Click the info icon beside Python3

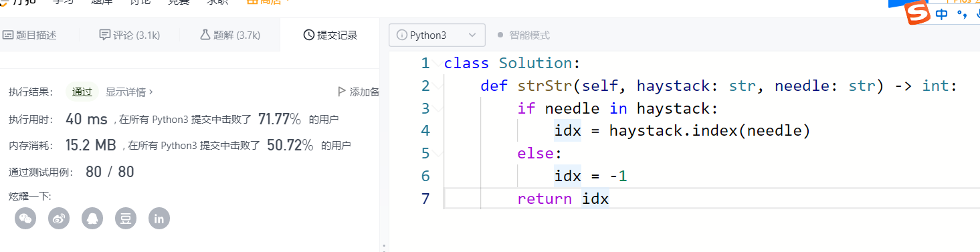pyautogui.click(x=402, y=35)
